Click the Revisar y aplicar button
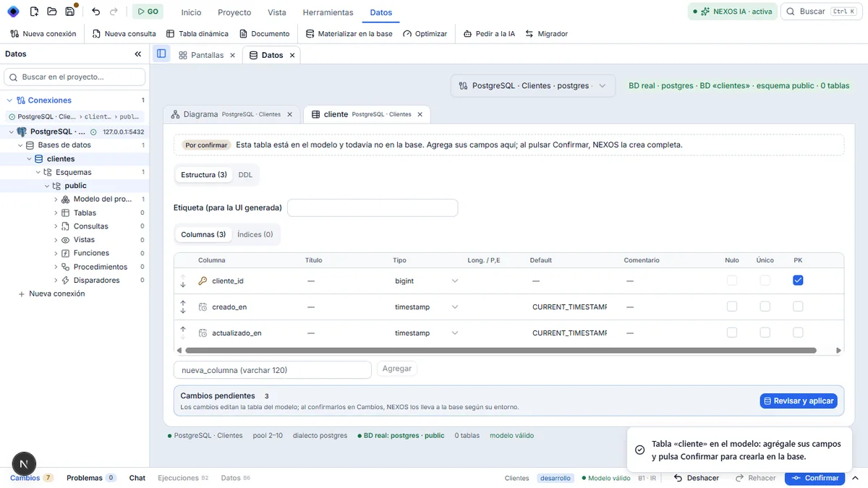Screen dimensions: 868x488 click(x=799, y=401)
